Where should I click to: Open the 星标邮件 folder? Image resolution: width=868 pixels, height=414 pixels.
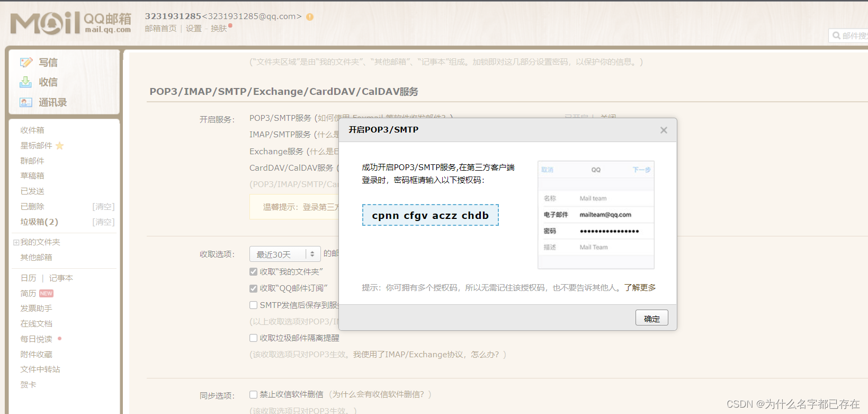point(36,145)
